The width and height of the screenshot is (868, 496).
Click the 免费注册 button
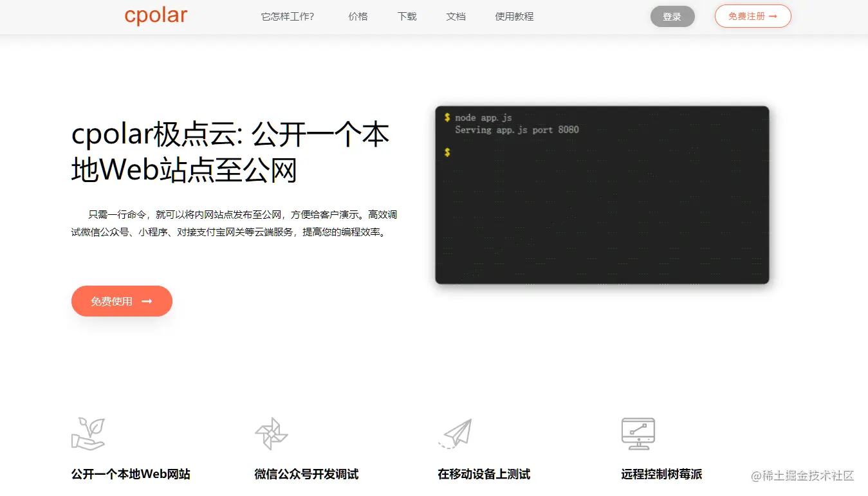pos(753,17)
